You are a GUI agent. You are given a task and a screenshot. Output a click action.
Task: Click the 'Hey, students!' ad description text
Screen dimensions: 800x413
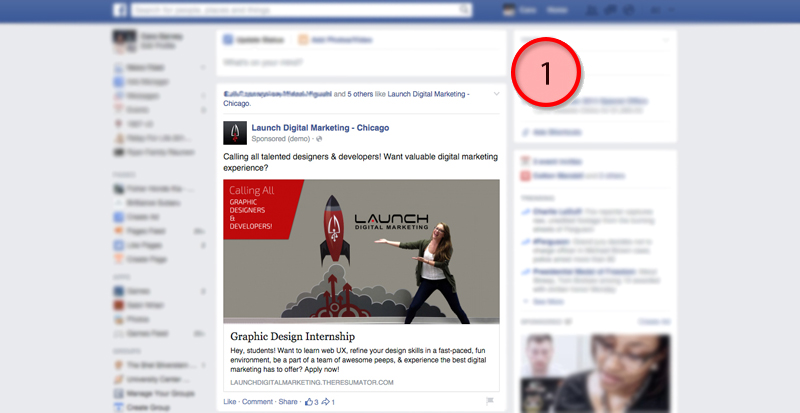358,360
